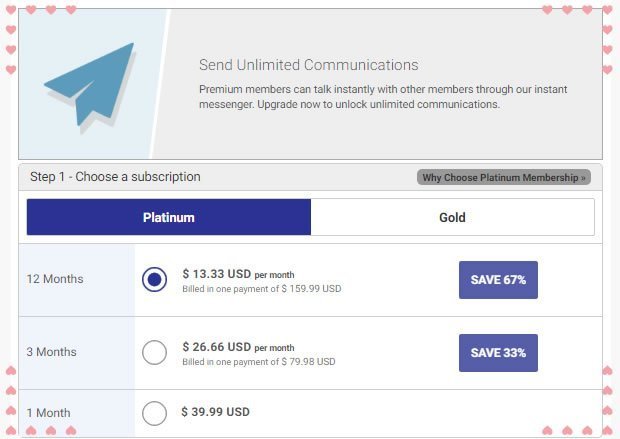The image size is (620, 439).
Task: Switch to the Gold tab
Action: 452,217
